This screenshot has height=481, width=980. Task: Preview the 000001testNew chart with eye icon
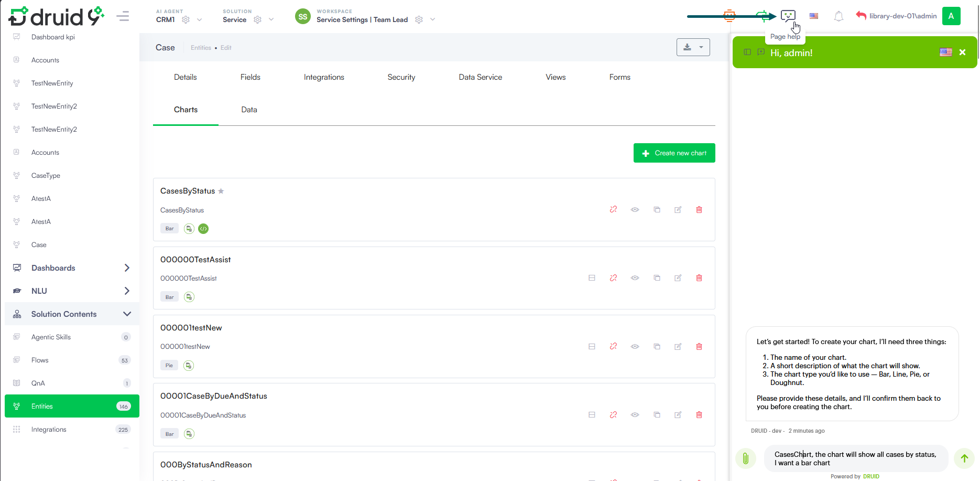635,347
